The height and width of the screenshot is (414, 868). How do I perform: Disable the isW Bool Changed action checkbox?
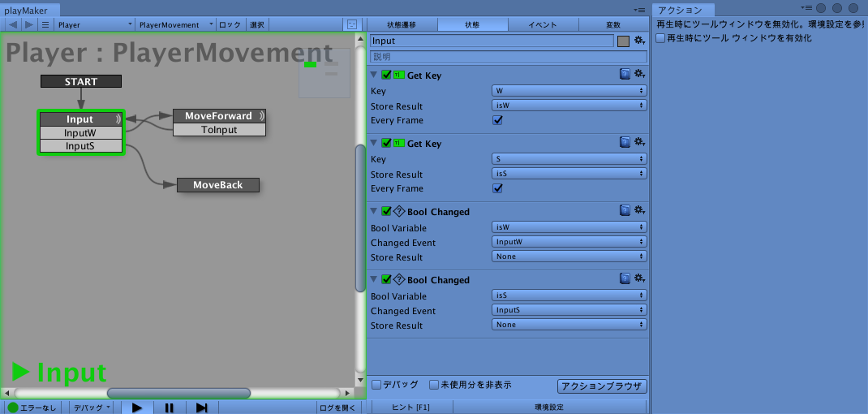386,211
